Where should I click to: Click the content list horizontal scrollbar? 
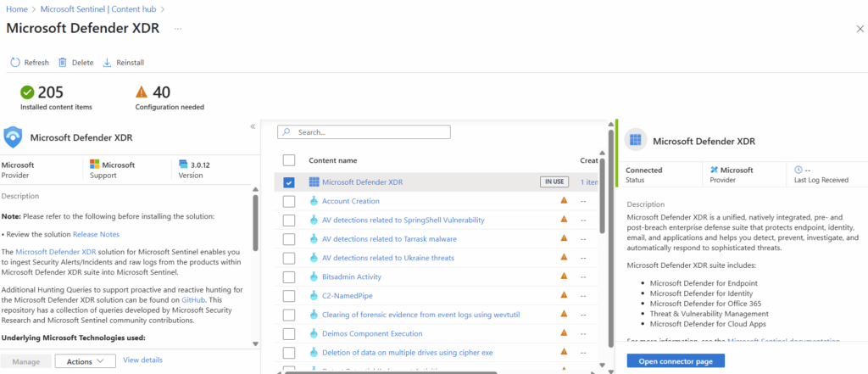tap(392, 372)
